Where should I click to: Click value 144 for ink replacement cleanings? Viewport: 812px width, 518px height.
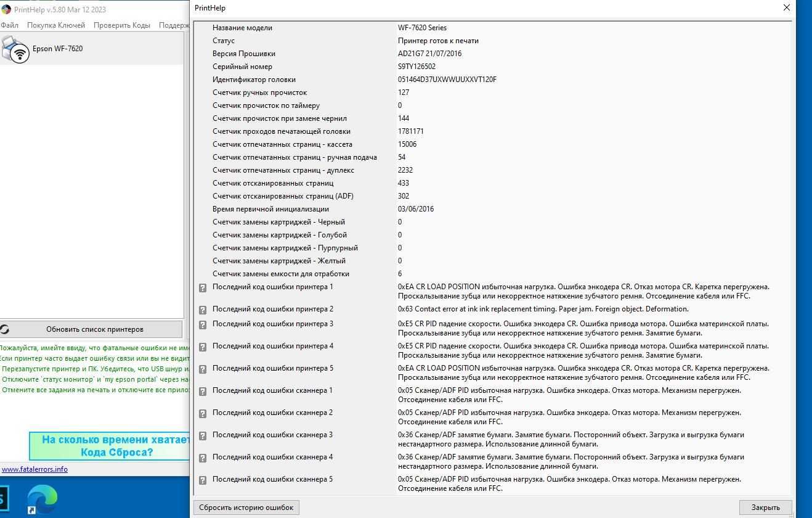click(404, 118)
